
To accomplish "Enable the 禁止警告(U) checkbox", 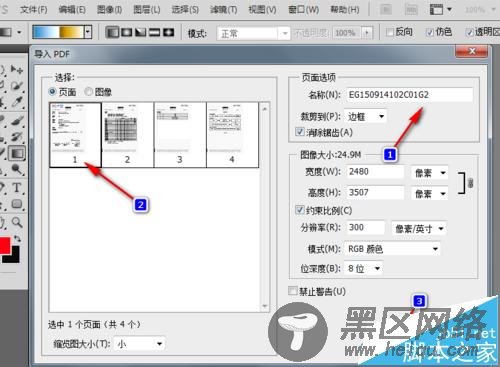I will [x=292, y=291].
